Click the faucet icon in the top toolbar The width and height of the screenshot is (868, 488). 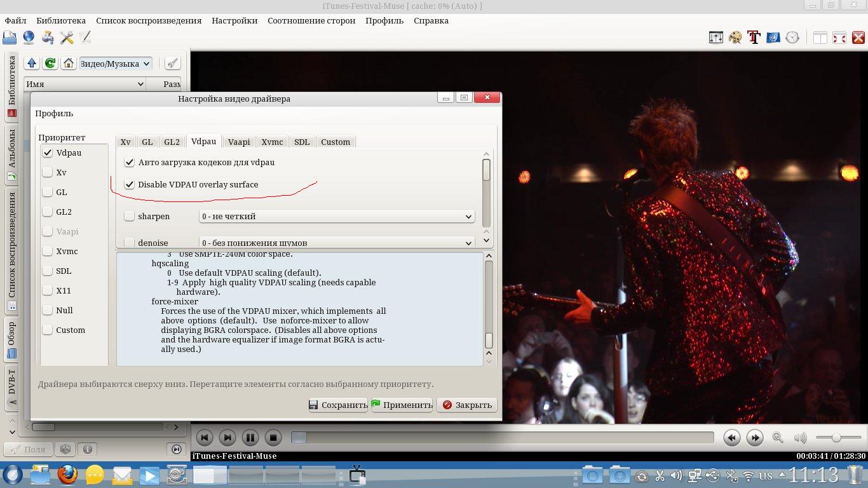point(48,37)
